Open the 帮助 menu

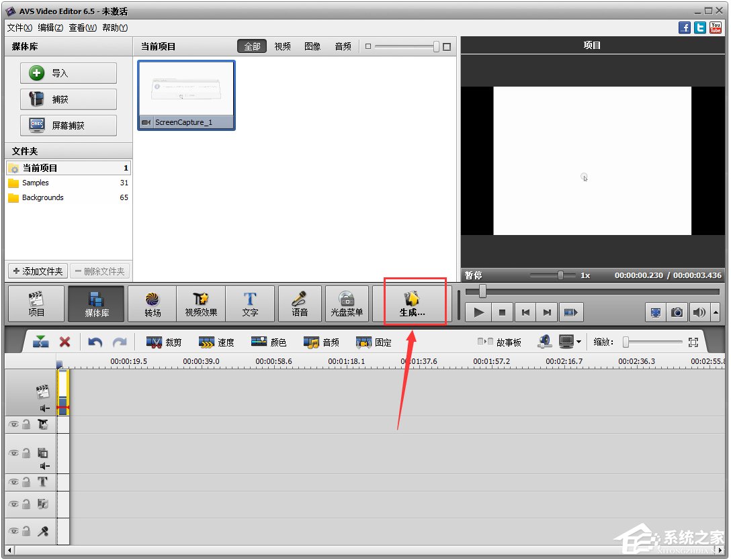115,28
